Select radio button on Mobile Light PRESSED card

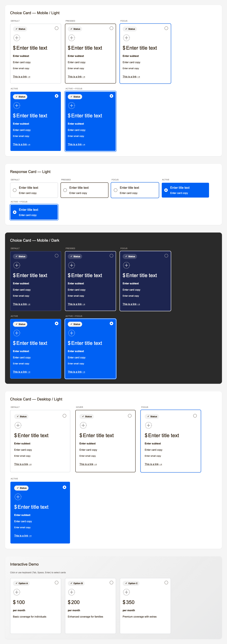click(111, 29)
